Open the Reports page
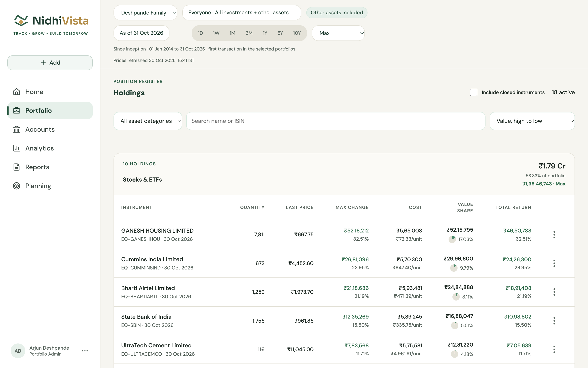588x368 pixels. pos(50,167)
